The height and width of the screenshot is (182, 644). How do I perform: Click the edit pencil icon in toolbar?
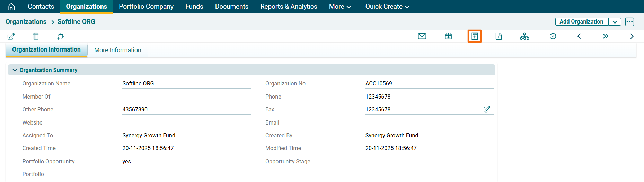[x=11, y=36]
